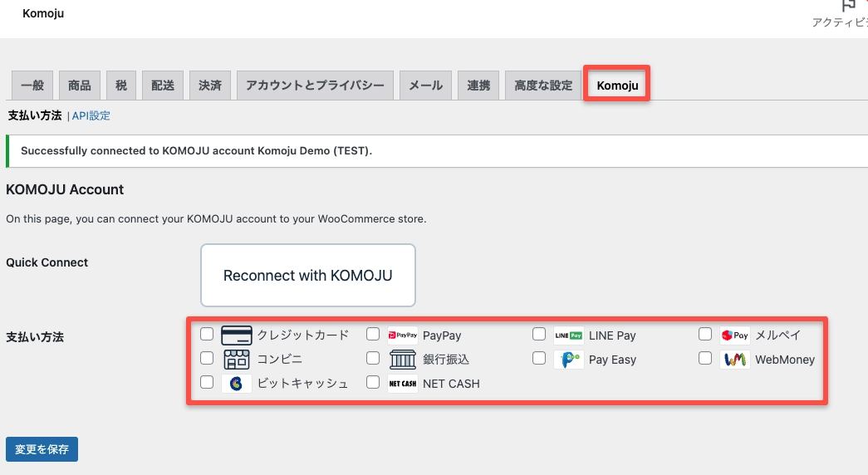Click the WebMoney logo icon
Viewport: 868px width, 475px height.
(734, 360)
